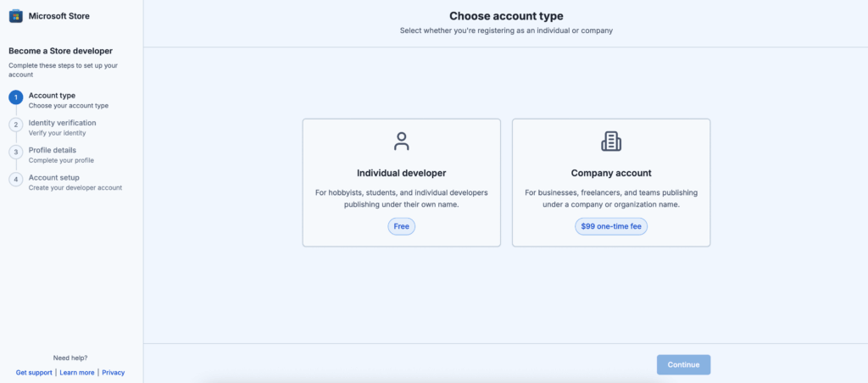The width and height of the screenshot is (868, 383).
Task: Click the Continue button
Action: 684,364
